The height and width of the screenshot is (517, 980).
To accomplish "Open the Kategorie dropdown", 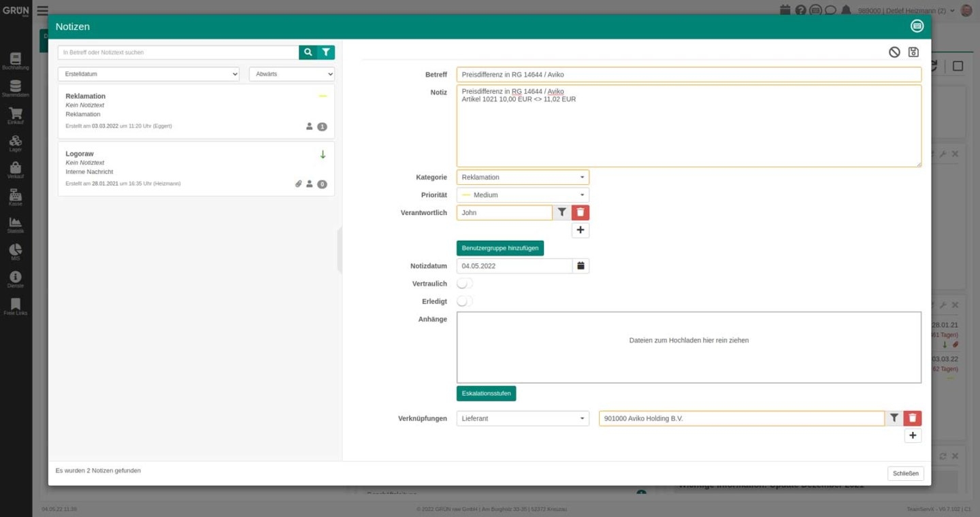I will click(523, 178).
